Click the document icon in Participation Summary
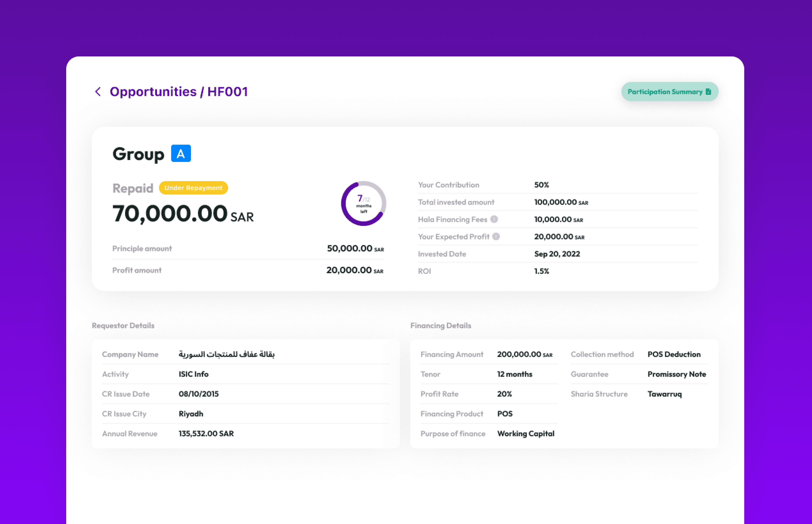Viewport: 812px width, 524px height. 708,91
